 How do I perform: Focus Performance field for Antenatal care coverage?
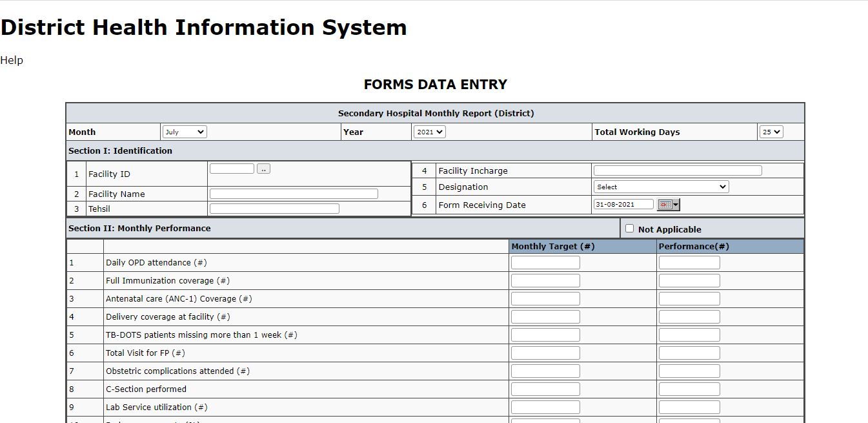tap(689, 299)
